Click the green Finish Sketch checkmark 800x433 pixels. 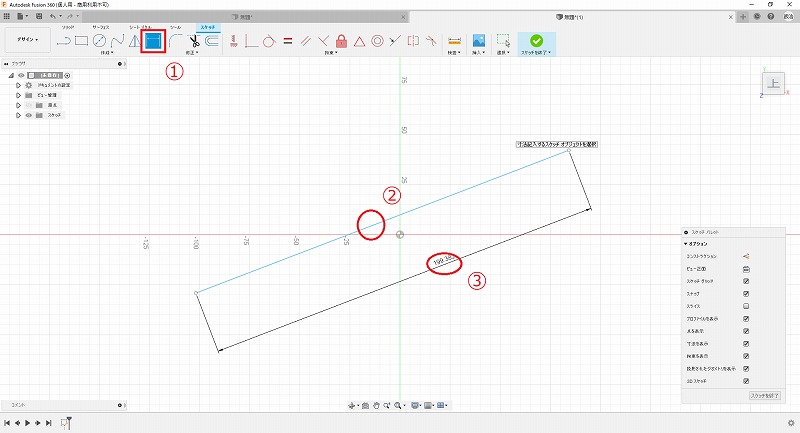point(537,41)
